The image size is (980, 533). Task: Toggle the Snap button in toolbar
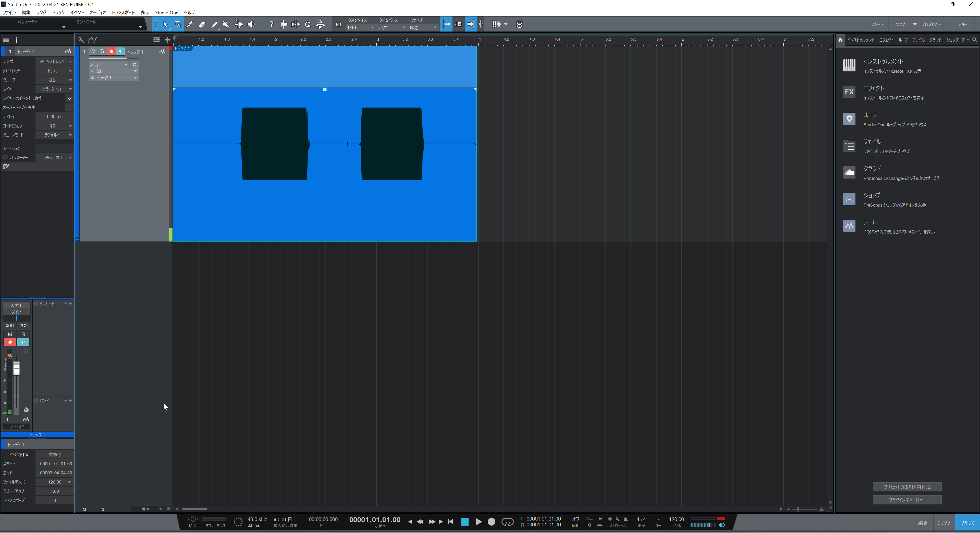click(446, 24)
